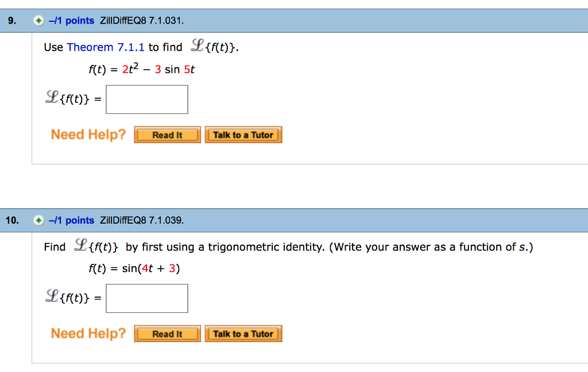Open the "-/1 points" score link for question 9

click(72, 20)
